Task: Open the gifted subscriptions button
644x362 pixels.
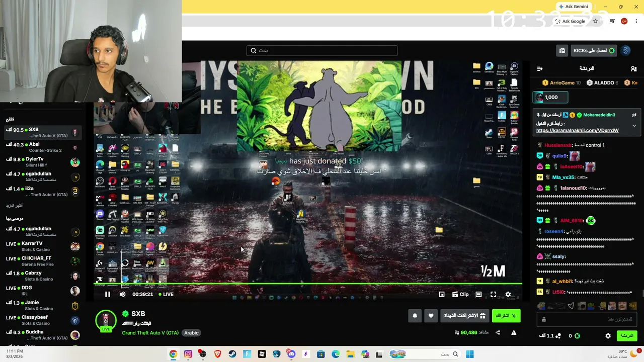Action: pos(464,316)
